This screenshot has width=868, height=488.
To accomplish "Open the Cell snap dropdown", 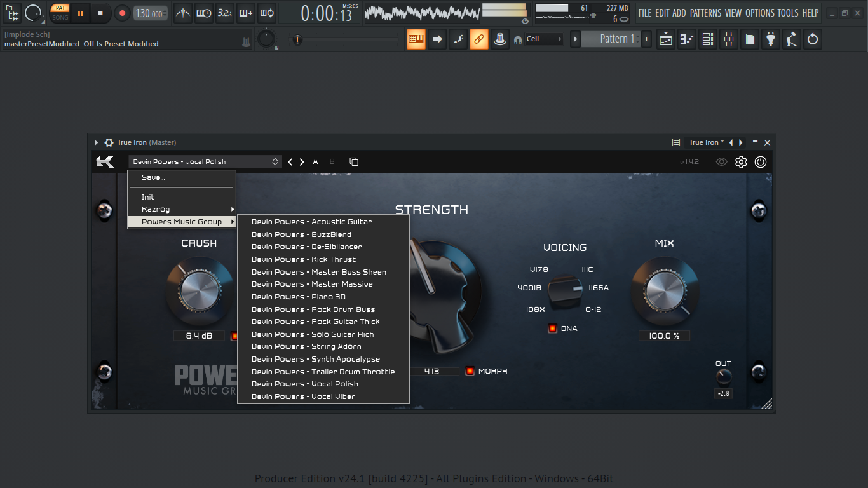I will (x=544, y=39).
